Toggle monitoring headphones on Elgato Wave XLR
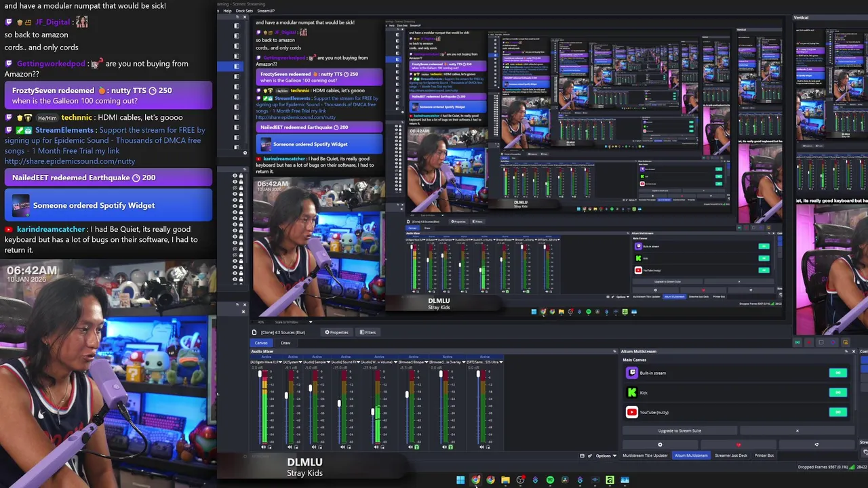Image resolution: width=868 pixels, height=488 pixels. (x=269, y=447)
